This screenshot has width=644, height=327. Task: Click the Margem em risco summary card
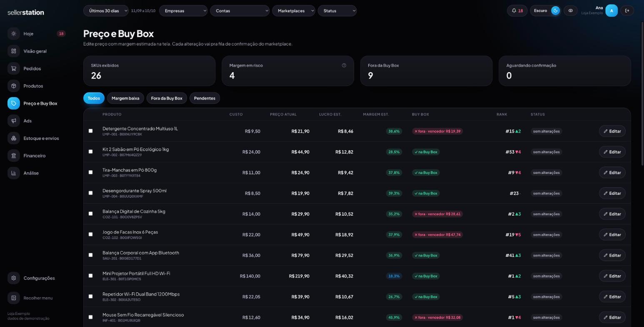tap(288, 71)
